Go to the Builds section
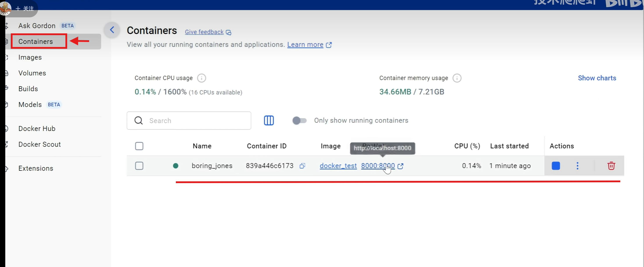 click(x=28, y=89)
